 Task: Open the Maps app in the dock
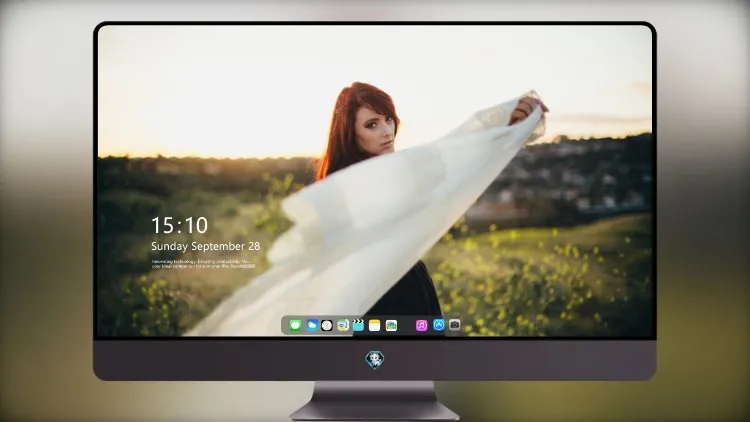tap(343, 325)
